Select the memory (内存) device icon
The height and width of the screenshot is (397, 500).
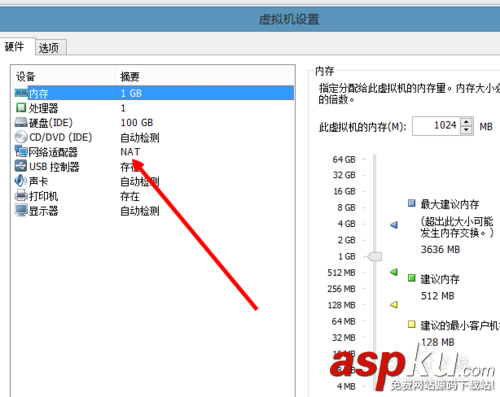21,93
